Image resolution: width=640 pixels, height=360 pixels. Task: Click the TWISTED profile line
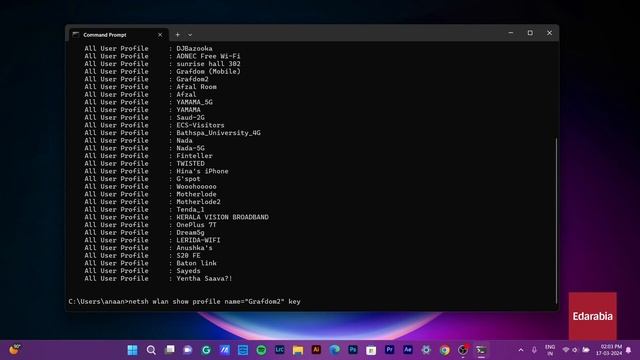[144, 164]
